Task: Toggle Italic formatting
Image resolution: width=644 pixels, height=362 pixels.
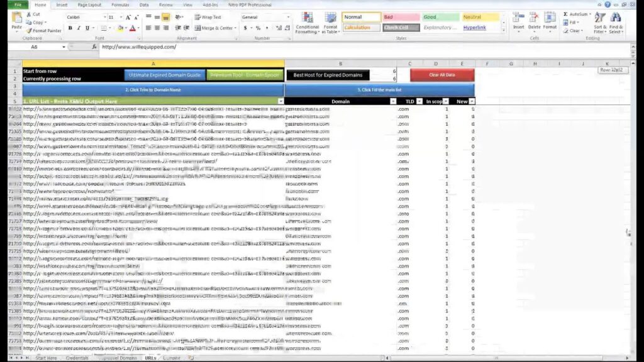Action: click(x=79, y=28)
